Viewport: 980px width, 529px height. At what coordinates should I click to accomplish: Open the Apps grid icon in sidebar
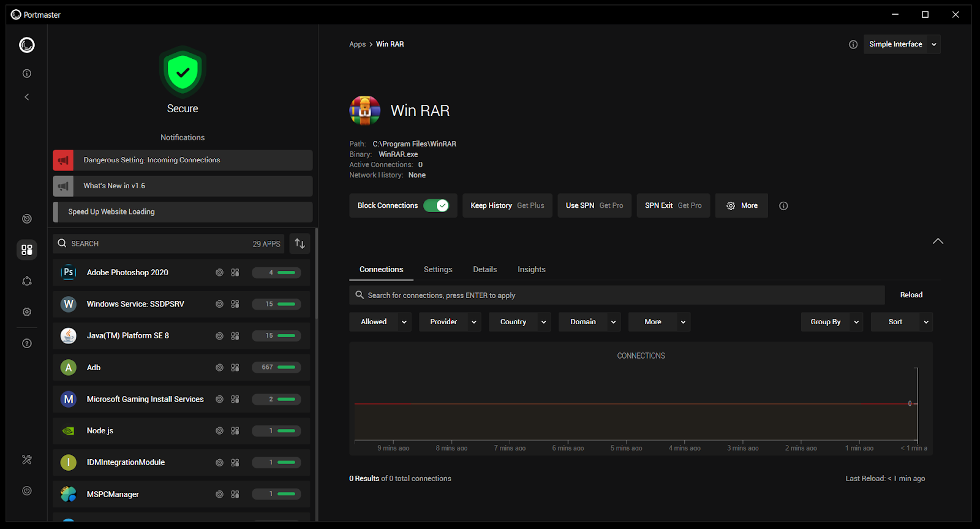pyautogui.click(x=27, y=249)
